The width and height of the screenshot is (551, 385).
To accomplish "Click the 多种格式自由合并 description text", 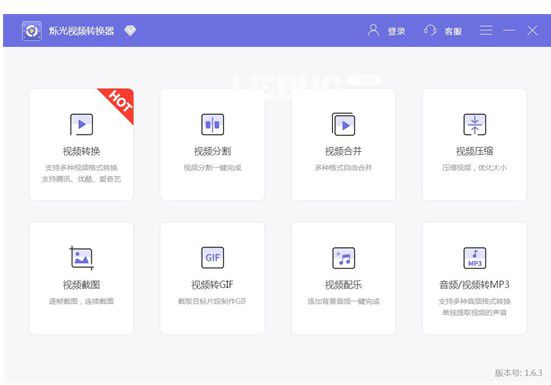I will 343,168.
